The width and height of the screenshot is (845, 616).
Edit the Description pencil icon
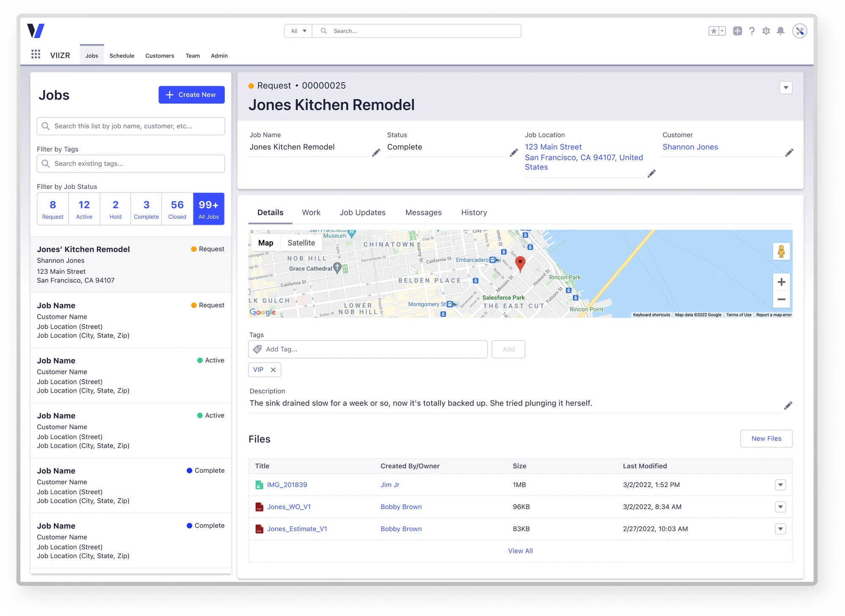pyautogui.click(x=788, y=406)
